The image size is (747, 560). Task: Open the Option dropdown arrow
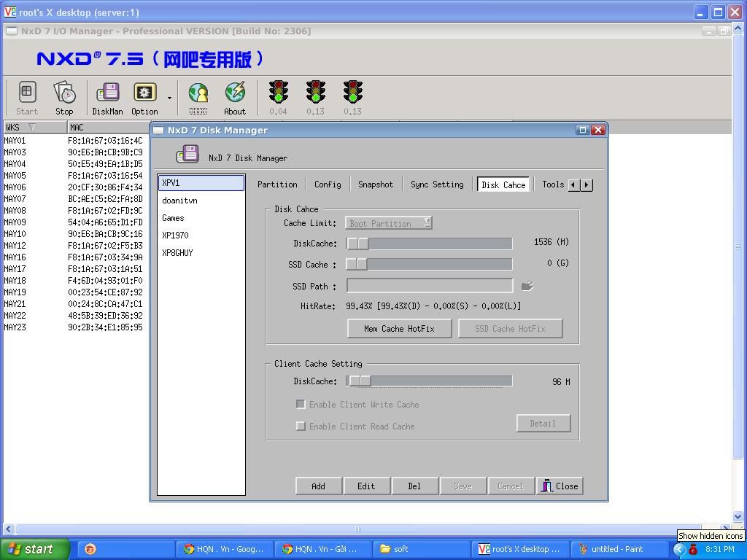coord(169,98)
